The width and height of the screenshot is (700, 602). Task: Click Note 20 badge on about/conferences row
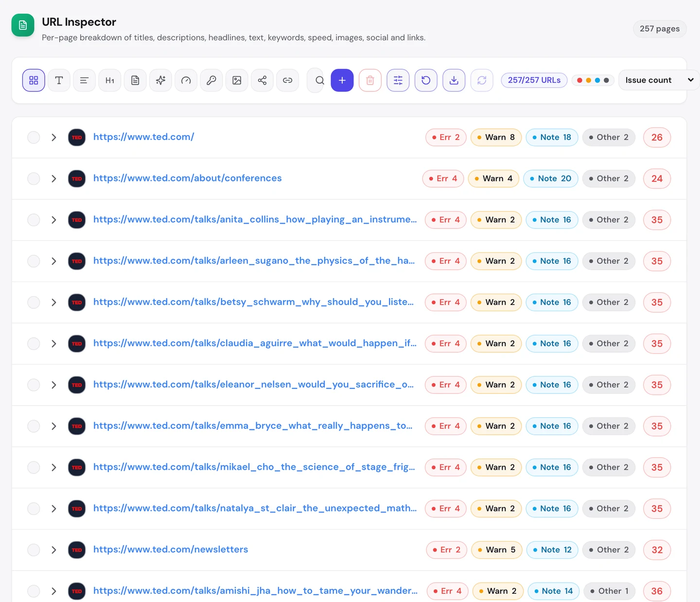tap(551, 178)
